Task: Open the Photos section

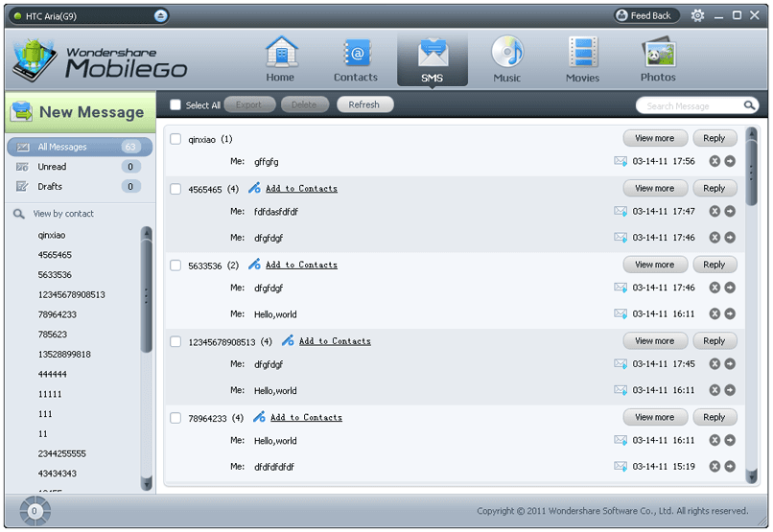Action: [x=658, y=59]
